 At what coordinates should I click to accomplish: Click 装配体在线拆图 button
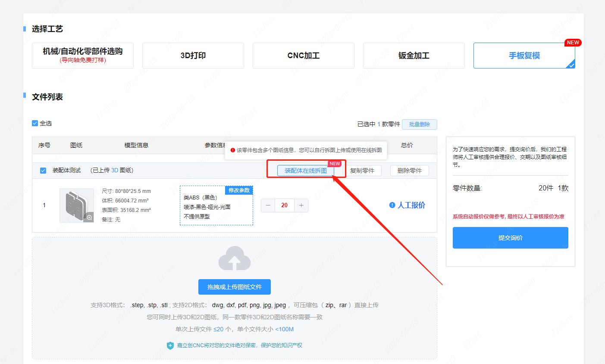click(305, 171)
